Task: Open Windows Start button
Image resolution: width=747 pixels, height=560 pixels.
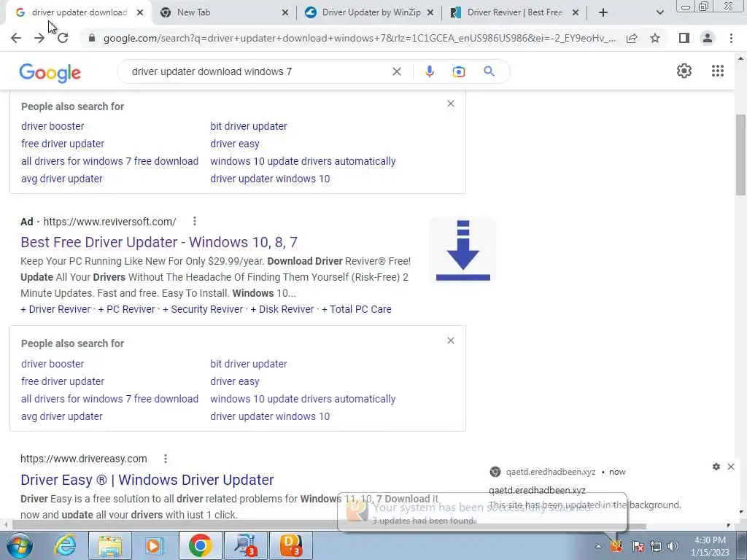Action: pos(19,545)
